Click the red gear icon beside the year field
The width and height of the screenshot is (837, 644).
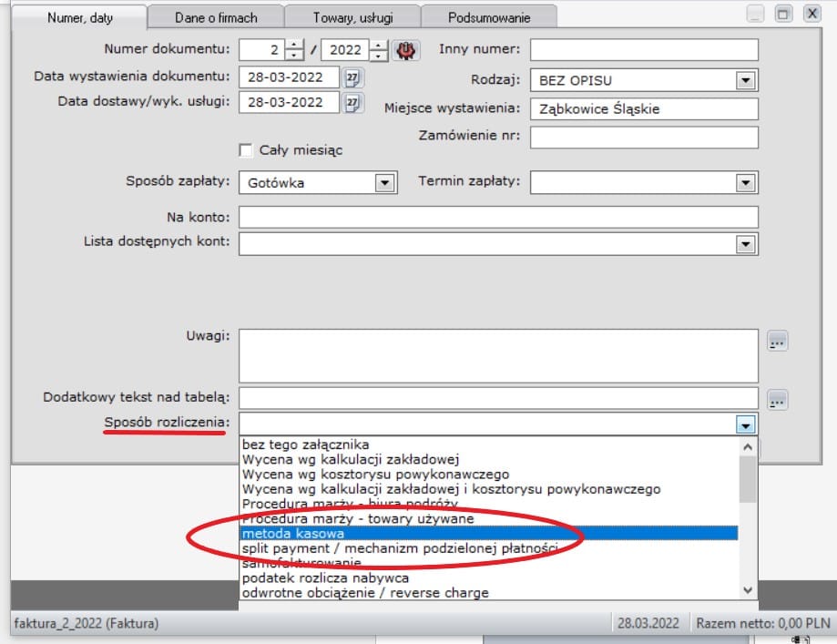coord(405,50)
